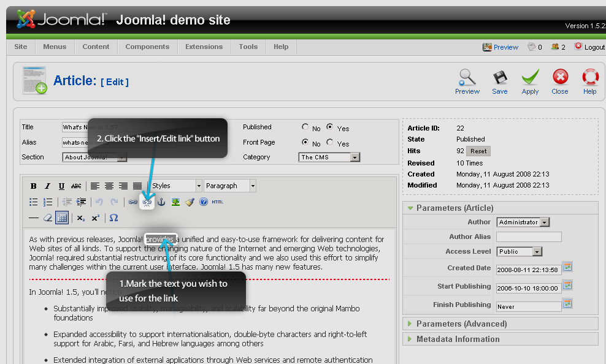This screenshot has height=364, width=606.
Task: Set Front Page to No
Action: [x=305, y=142]
